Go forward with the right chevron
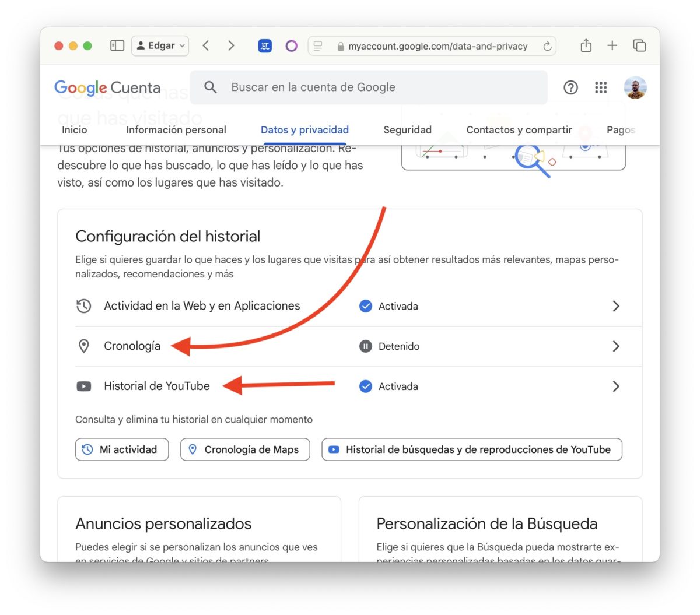 (x=231, y=45)
